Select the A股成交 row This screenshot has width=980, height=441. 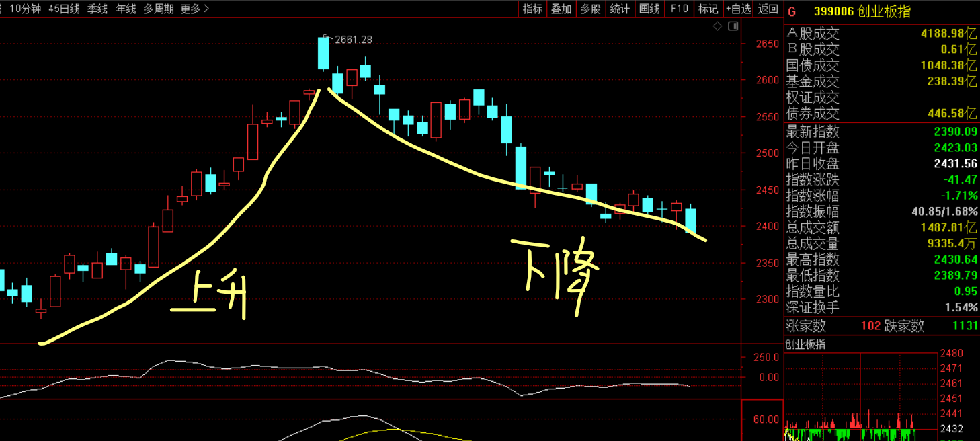tap(882, 33)
